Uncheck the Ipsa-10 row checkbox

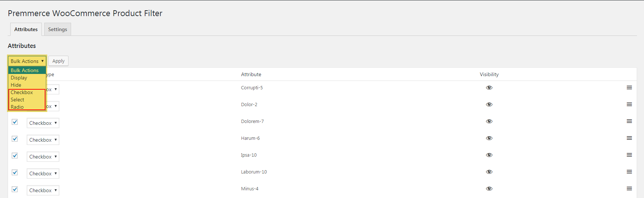point(15,156)
